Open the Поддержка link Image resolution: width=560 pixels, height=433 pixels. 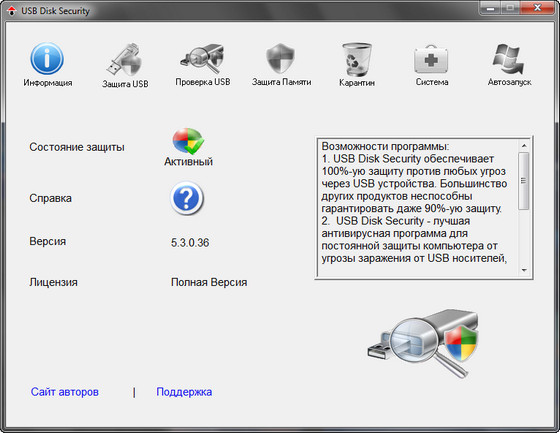tap(184, 392)
